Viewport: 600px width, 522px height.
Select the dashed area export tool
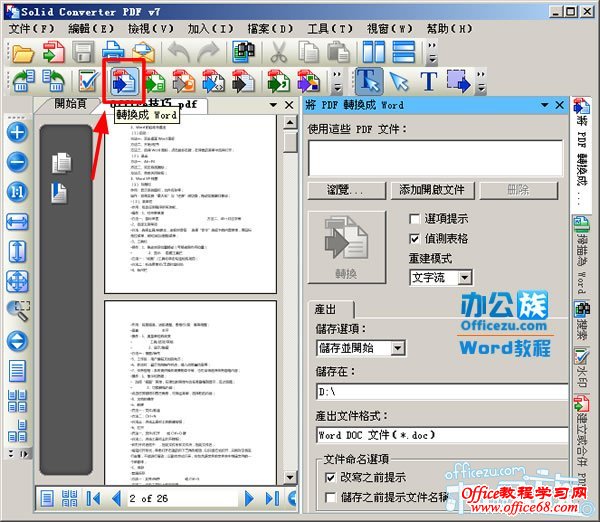pyautogui.click(x=458, y=81)
